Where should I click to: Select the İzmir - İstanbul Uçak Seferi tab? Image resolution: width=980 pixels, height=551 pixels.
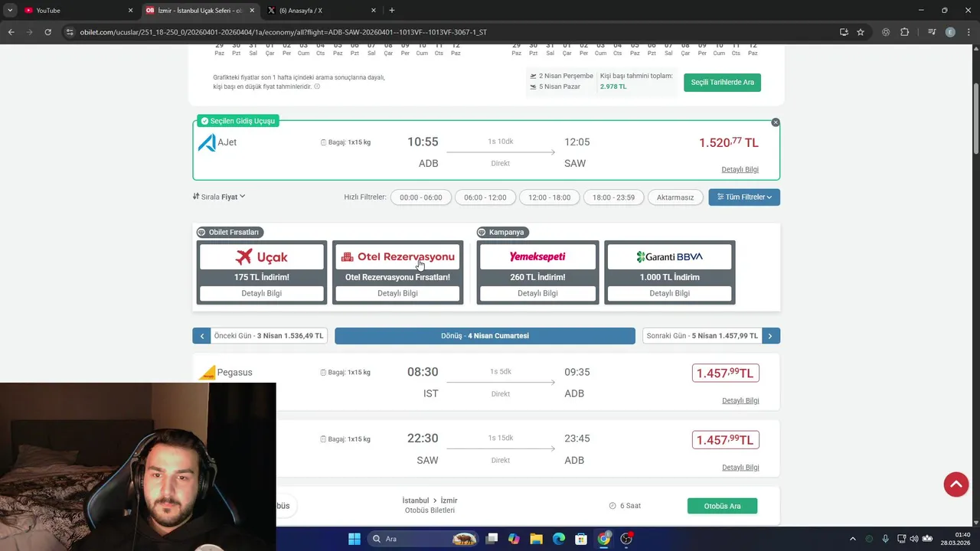pos(201,11)
